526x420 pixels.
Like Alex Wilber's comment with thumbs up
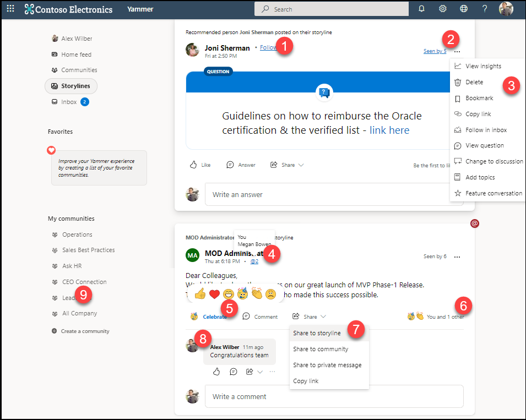pyautogui.click(x=216, y=372)
